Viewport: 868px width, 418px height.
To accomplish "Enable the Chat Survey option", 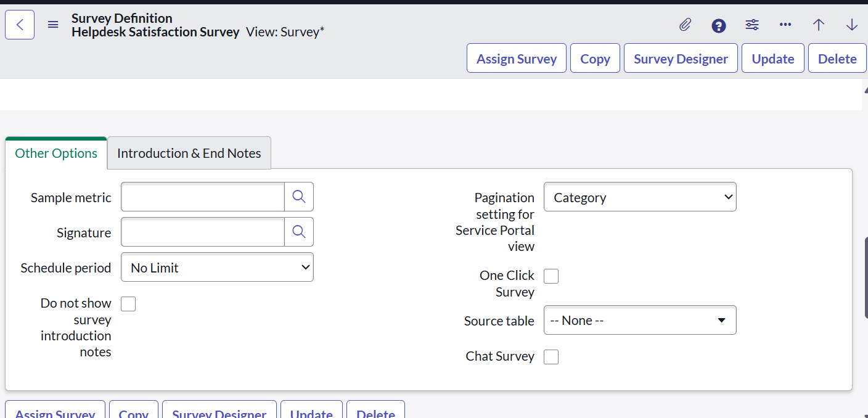I will (551, 356).
